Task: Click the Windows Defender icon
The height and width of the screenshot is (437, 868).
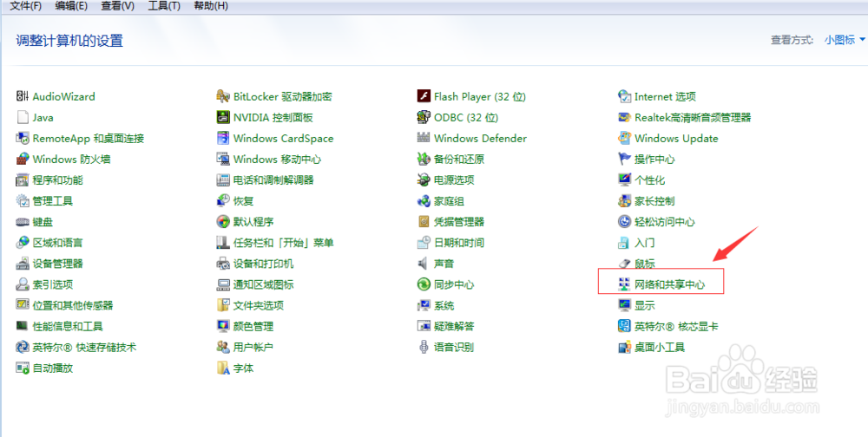Action: pos(424,138)
